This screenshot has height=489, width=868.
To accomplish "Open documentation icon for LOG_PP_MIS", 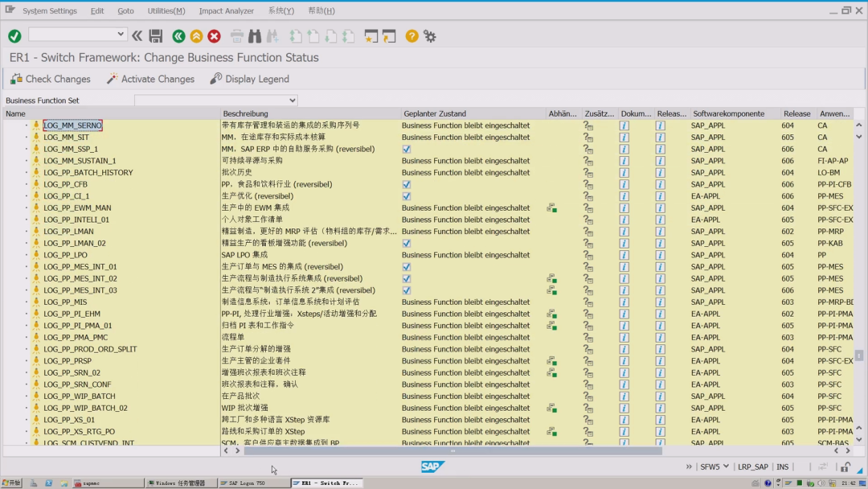I will [x=624, y=302].
